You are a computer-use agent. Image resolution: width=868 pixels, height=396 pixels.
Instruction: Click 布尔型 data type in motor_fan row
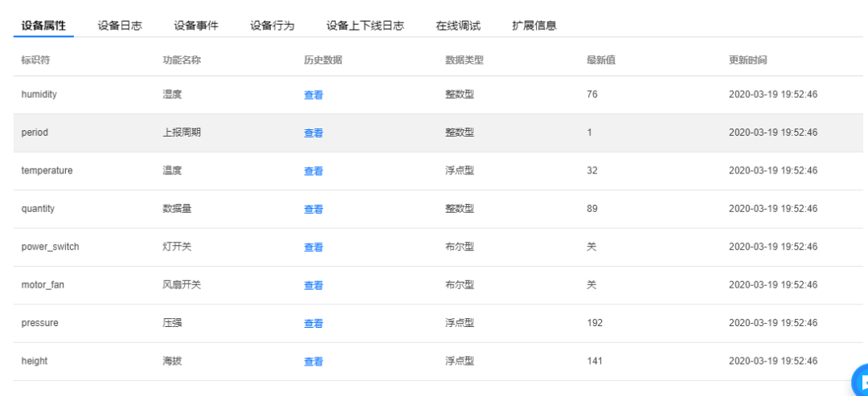460,285
